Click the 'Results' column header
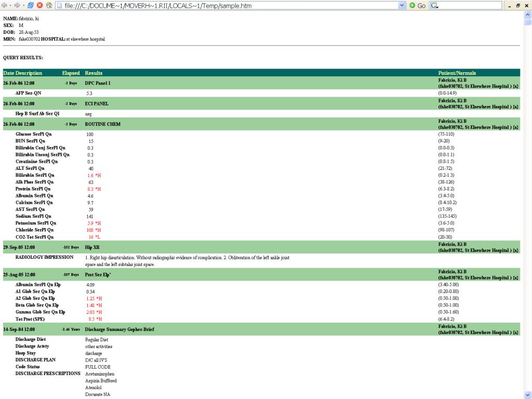532x399 pixels. point(94,73)
